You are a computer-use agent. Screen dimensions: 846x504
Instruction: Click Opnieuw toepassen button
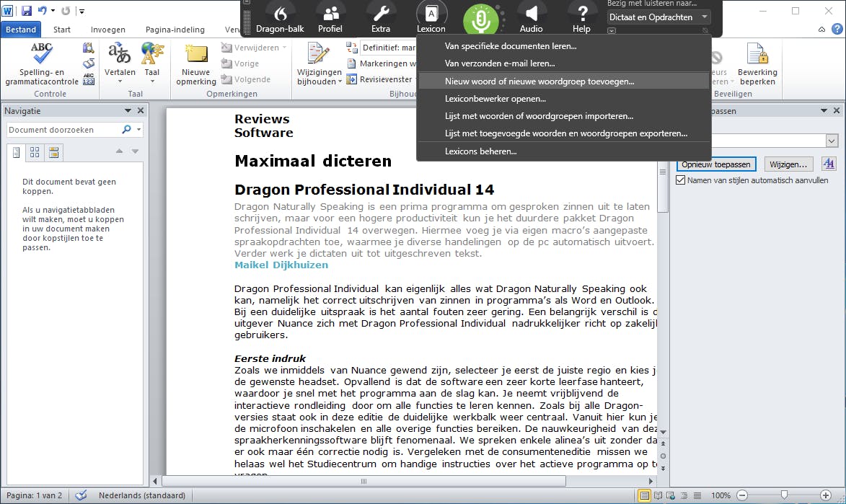pyautogui.click(x=716, y=164)
